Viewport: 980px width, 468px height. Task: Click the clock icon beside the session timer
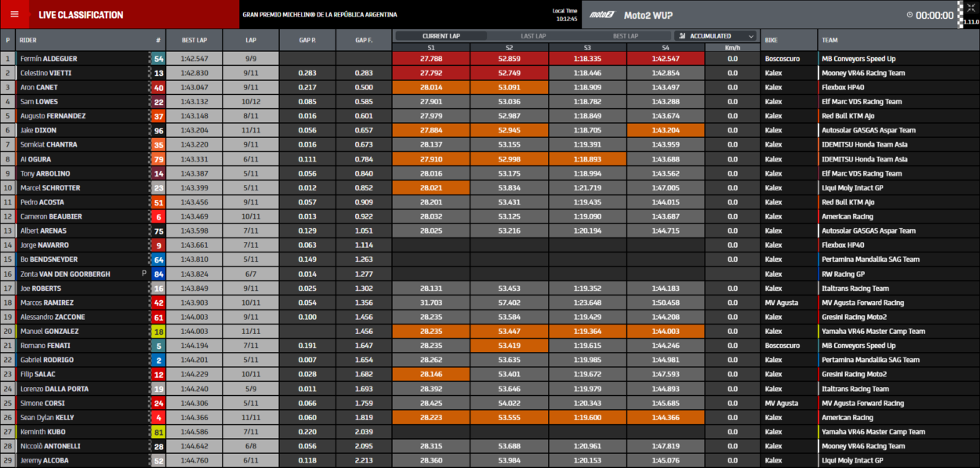point(909,15)
